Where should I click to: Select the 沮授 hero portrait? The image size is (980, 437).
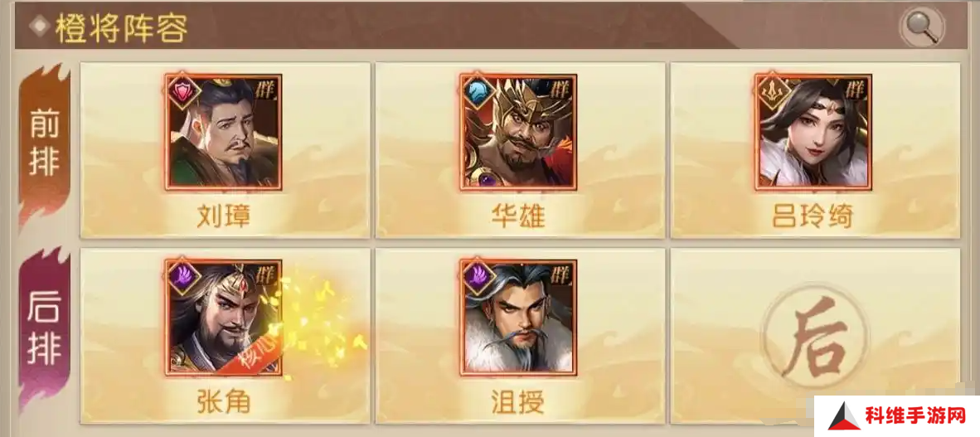pyautogui.click(x=518, y=318)
